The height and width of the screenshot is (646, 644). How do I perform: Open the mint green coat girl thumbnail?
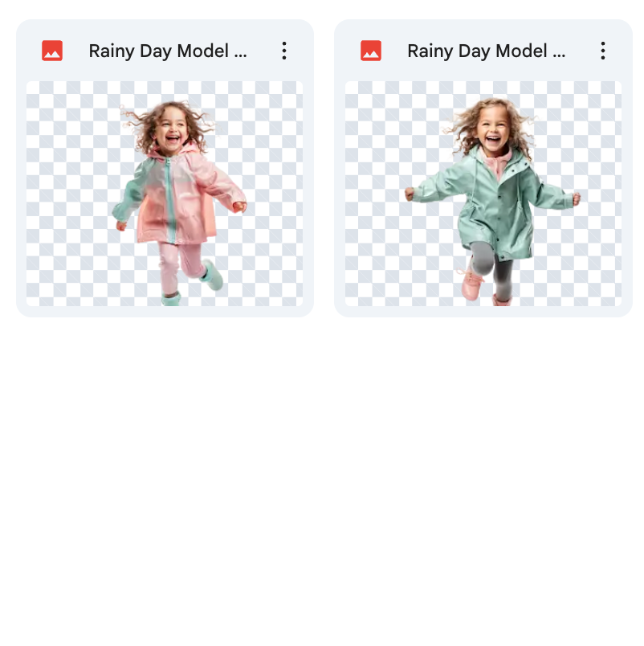point(483,193)
